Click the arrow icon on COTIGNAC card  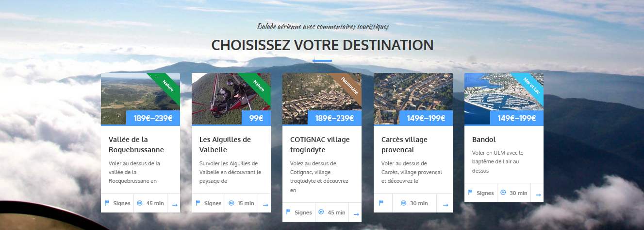356,214
